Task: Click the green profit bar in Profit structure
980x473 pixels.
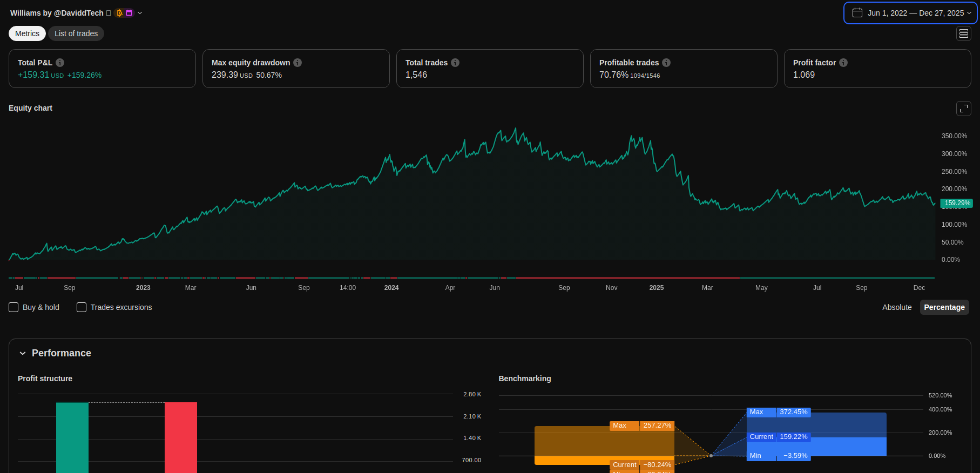Action: pyautogui.click(x=72, y=437)
